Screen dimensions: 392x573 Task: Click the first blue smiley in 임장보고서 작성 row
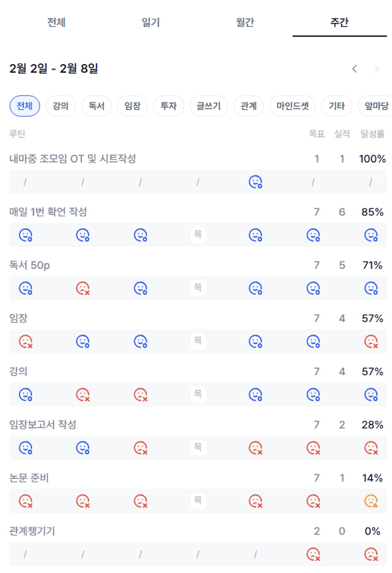25,447
